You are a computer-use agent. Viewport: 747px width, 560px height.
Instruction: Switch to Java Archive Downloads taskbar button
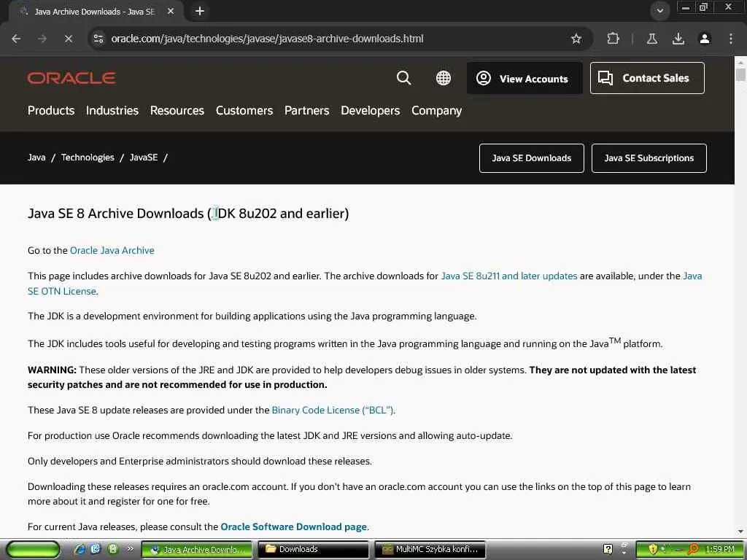tap(197, 550)
